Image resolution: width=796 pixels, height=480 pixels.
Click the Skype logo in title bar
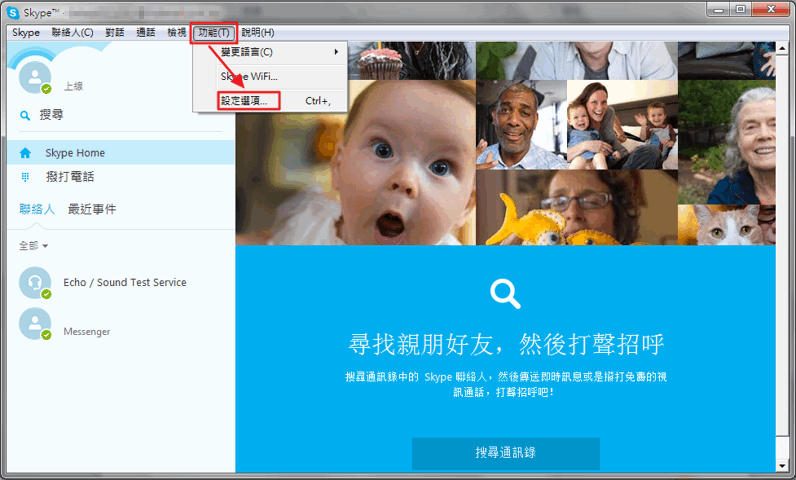tap(13, 13)
